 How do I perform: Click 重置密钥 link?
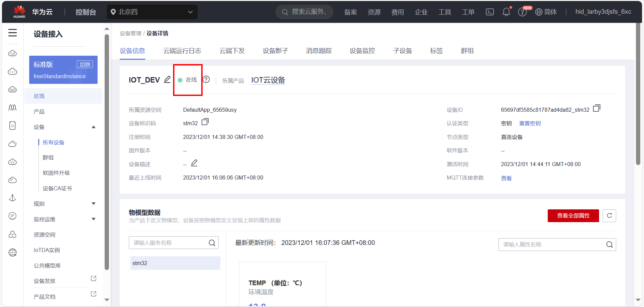530,123
